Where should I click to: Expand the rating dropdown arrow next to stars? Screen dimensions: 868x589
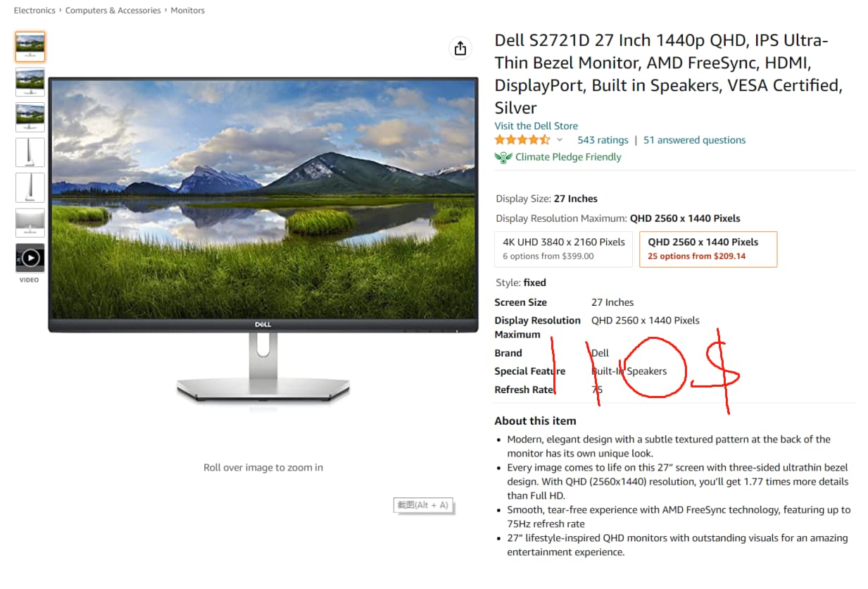(x=560, y=140)
